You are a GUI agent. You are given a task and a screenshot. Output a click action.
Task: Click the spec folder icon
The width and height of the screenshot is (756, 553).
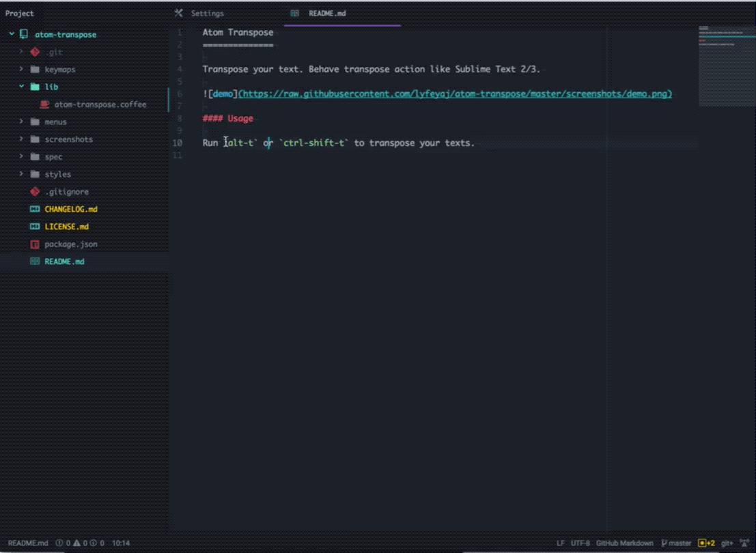pyautogui.click(x=35, y=157)
